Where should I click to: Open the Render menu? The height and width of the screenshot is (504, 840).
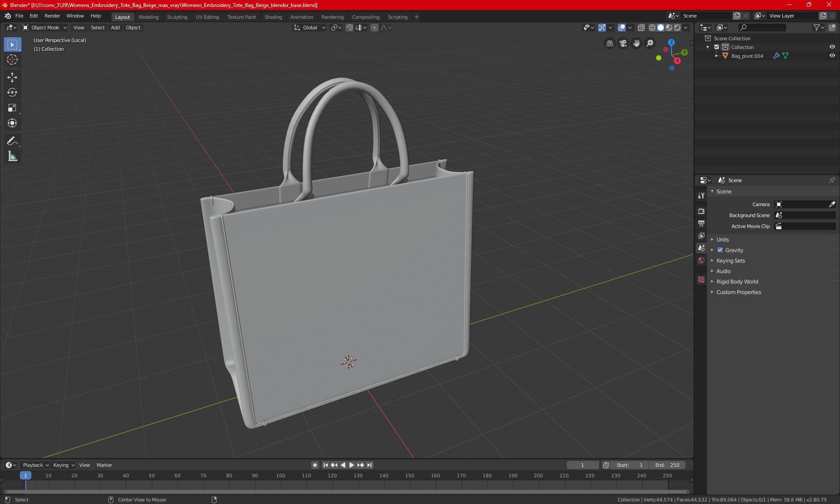[x=52, y=16]
